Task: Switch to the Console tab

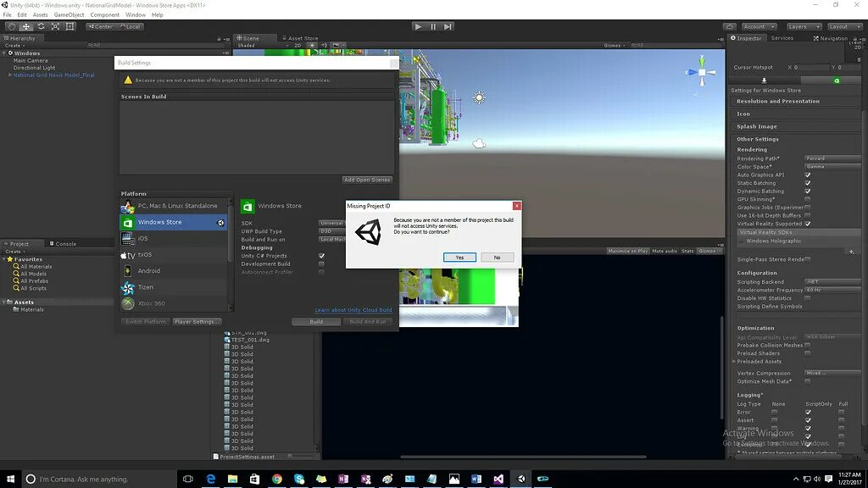Action: (x=63, y=243)
